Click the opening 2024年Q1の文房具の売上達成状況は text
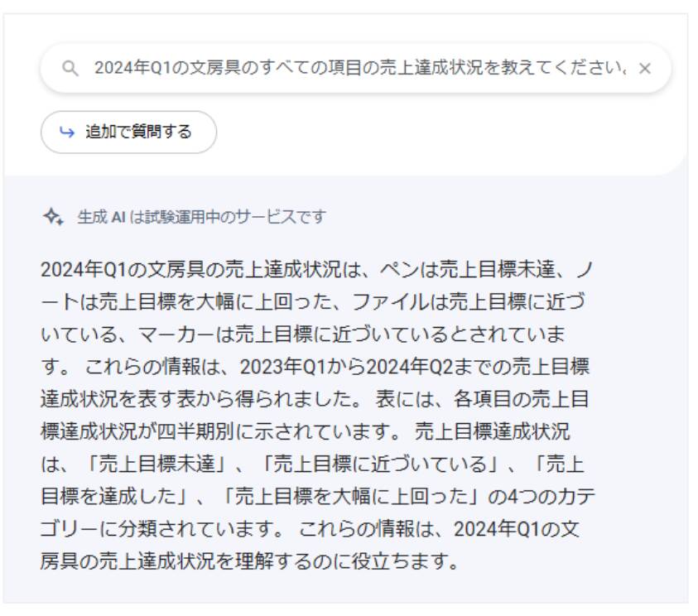698x616 pixels. (x=201, y=270)
